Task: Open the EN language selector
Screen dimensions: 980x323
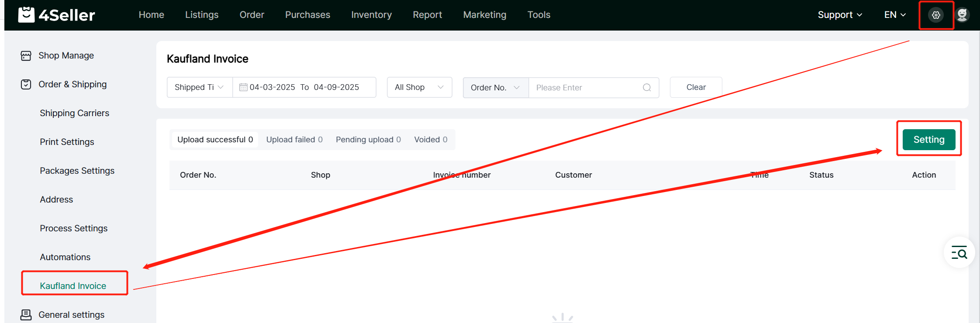Action: pos(895,15)
